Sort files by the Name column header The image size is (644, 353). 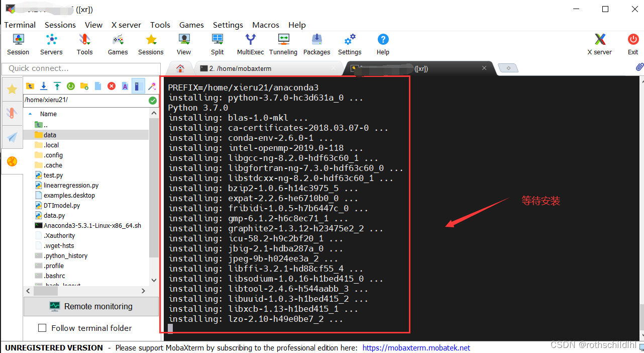tap(49, 114)
